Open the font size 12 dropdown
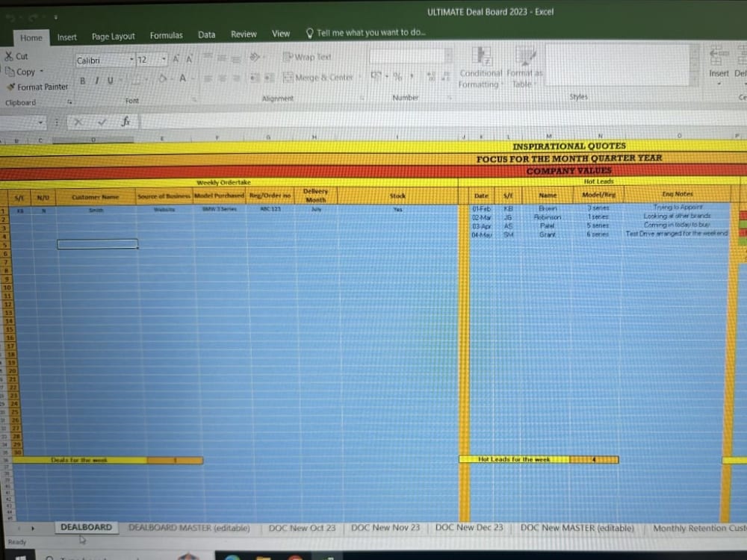747x560 pixels. pos(164,60)
